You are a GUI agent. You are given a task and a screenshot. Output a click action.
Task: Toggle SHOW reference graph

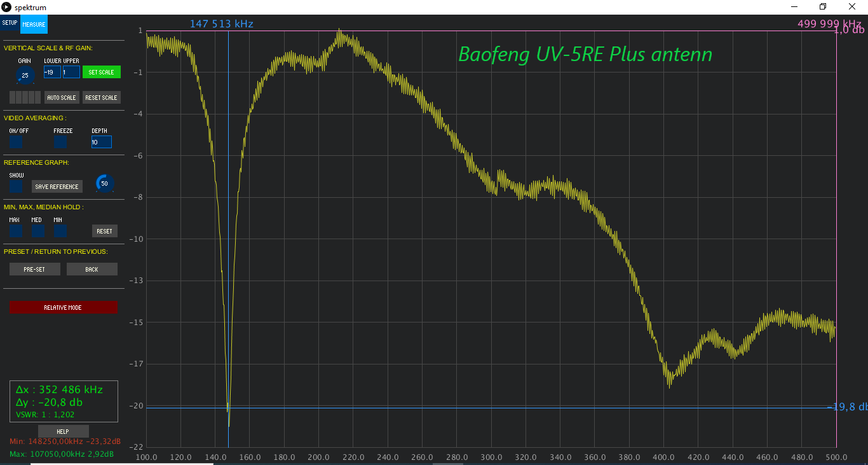[16, 186]
